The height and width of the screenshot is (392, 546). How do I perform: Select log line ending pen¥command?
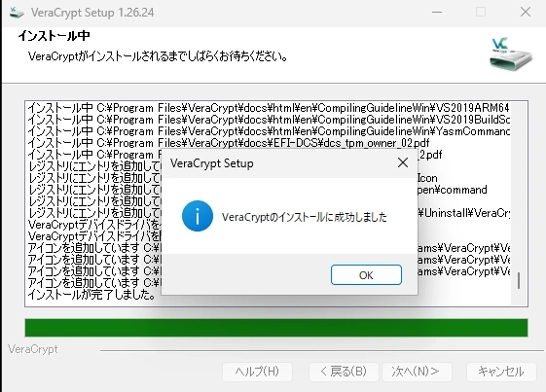pyautogui.click(x=257, y=190)
